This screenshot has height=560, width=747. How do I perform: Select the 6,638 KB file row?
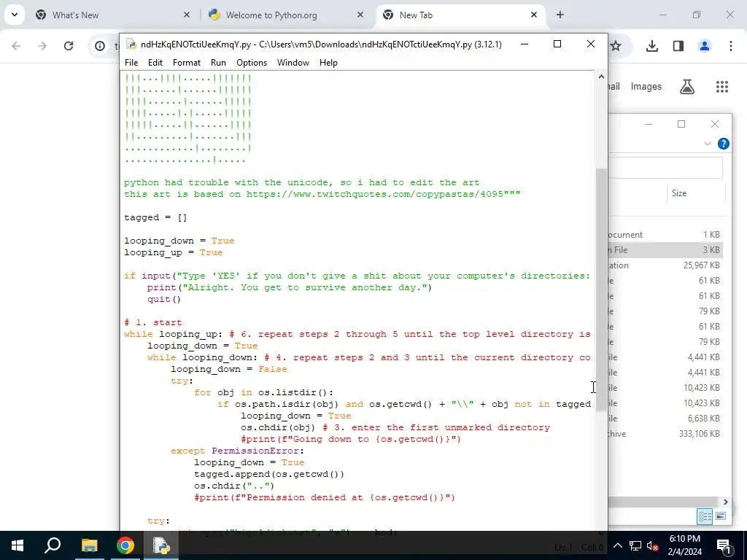point(665,419)
